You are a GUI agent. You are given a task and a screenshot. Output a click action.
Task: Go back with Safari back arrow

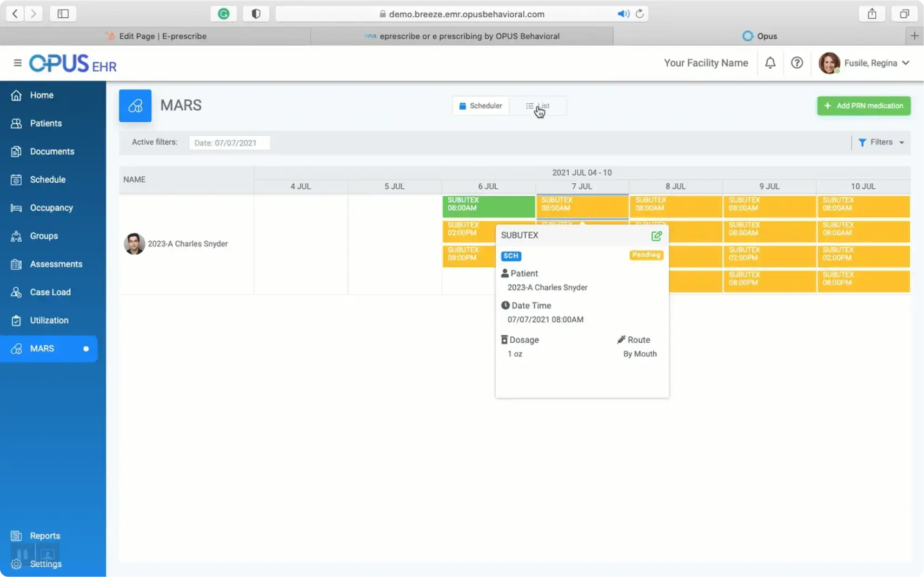pyautogui.click(x=15, y=14)
